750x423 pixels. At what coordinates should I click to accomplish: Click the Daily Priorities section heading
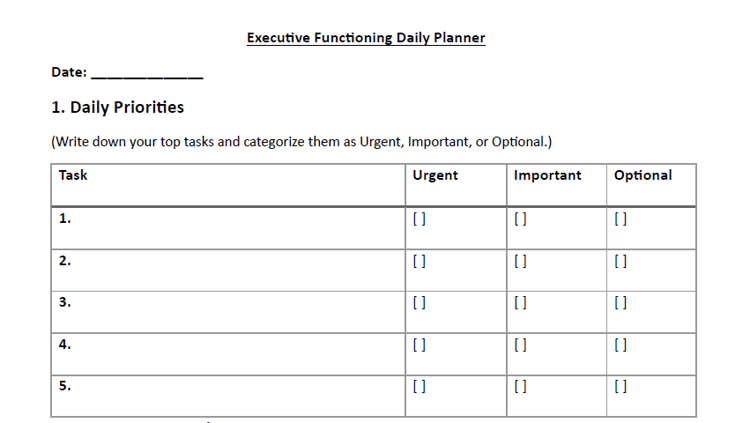click(117, 107)
